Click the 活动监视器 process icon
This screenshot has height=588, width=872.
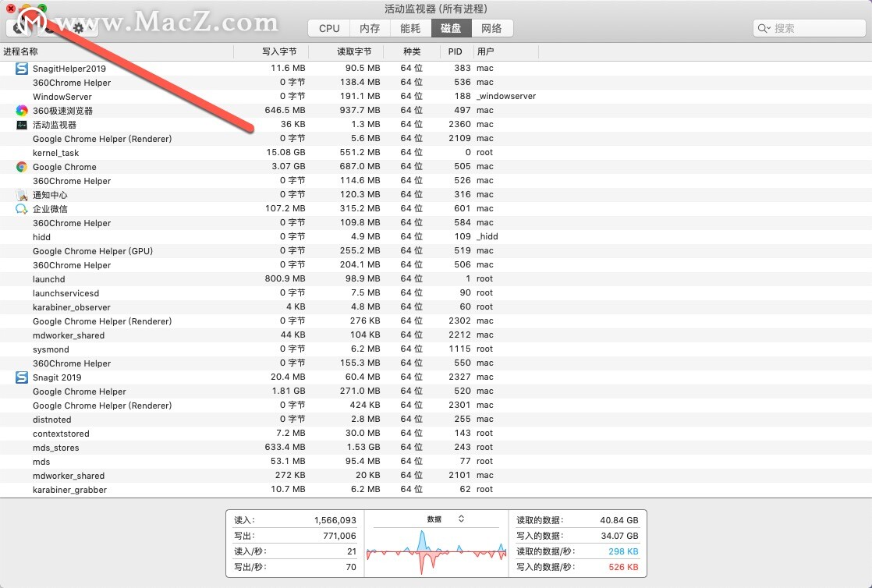22,125
